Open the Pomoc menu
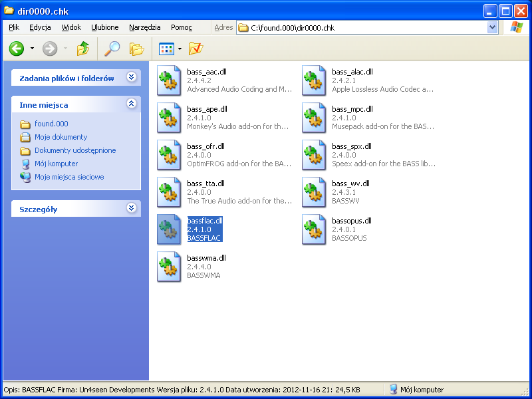This screenshot has width=532, height=399. [x=182, y=27]
